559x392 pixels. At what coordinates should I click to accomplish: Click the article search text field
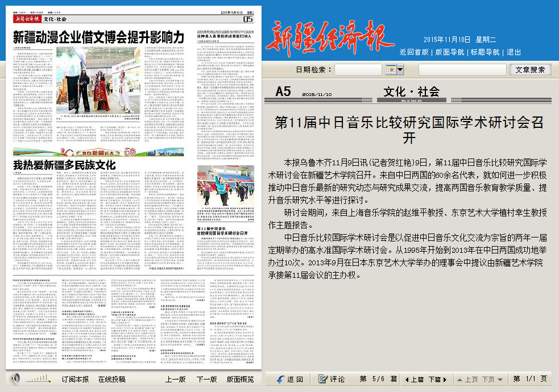[462, 70]
